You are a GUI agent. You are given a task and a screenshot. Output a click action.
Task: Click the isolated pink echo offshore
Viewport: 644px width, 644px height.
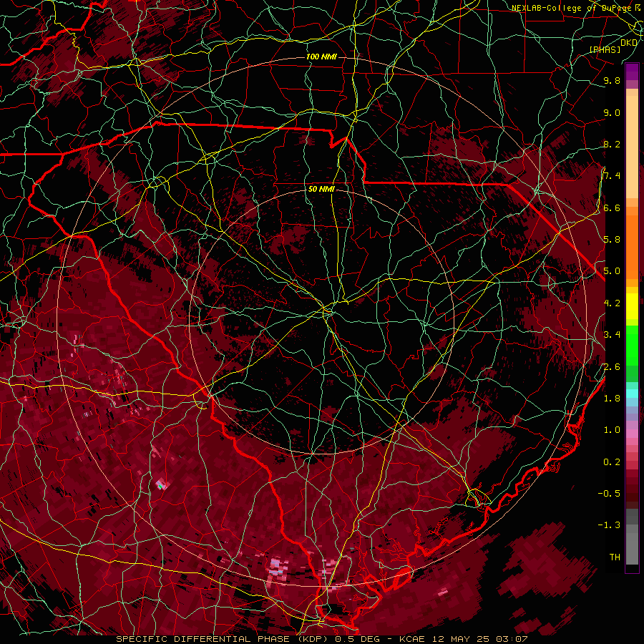coord(442,592)
